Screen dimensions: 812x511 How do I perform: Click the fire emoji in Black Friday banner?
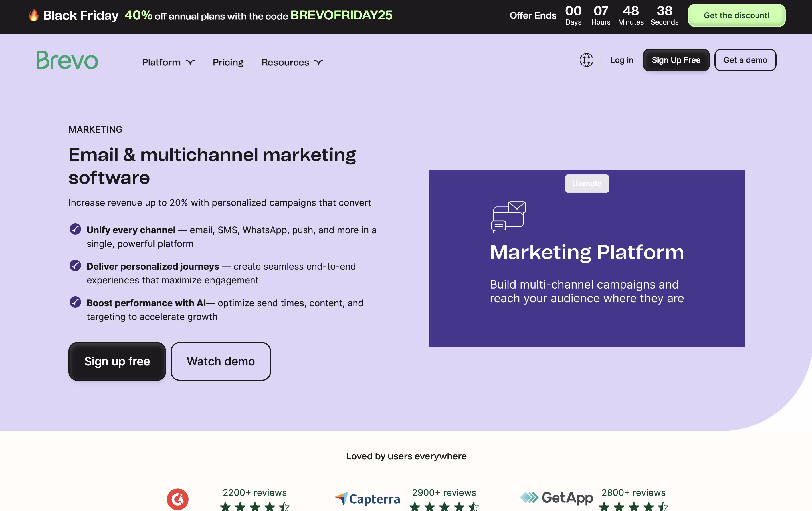click(33, 15)
